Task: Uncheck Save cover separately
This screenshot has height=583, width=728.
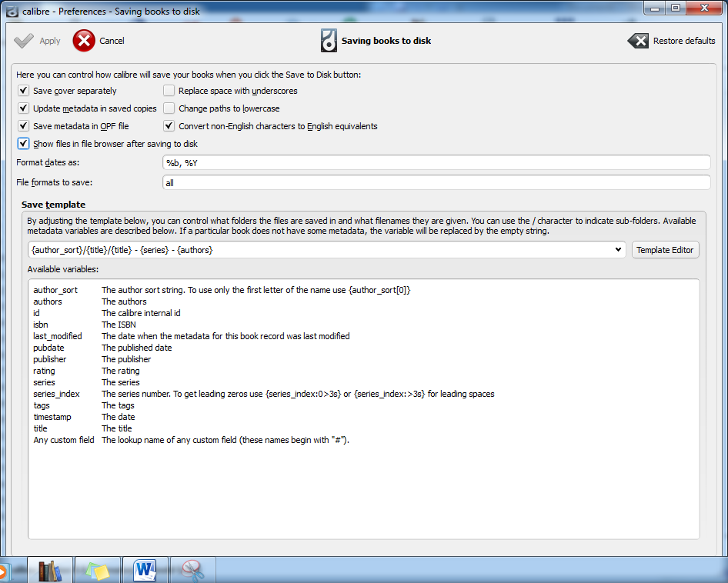Action: (23, 91)
